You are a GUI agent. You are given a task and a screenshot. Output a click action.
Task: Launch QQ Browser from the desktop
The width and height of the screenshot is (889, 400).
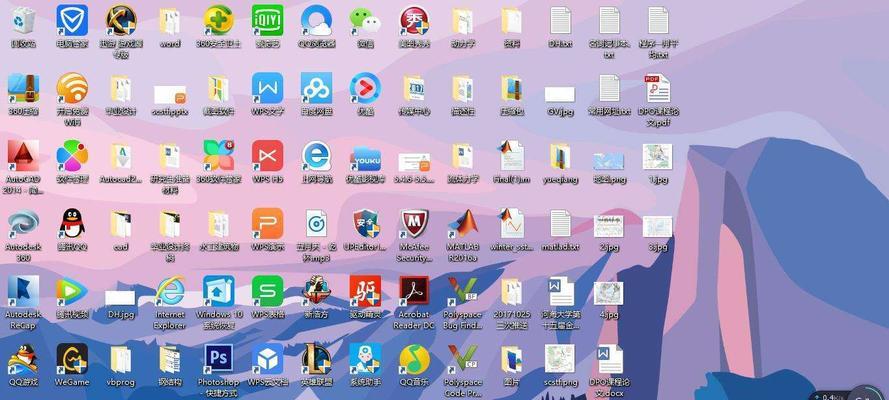click(x=316, y=21)
